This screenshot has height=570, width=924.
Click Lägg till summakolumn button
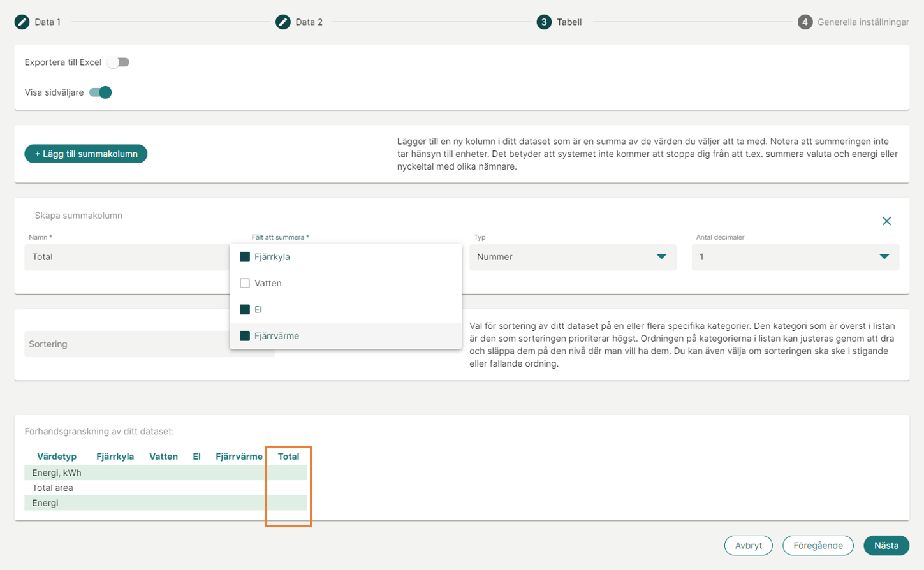tap(86, 154)
